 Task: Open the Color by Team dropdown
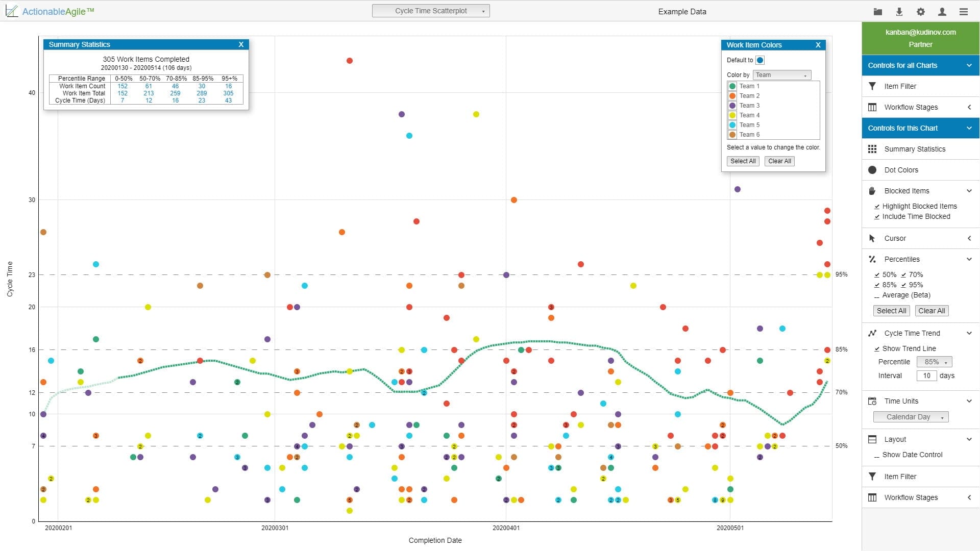tap(781, 75)
